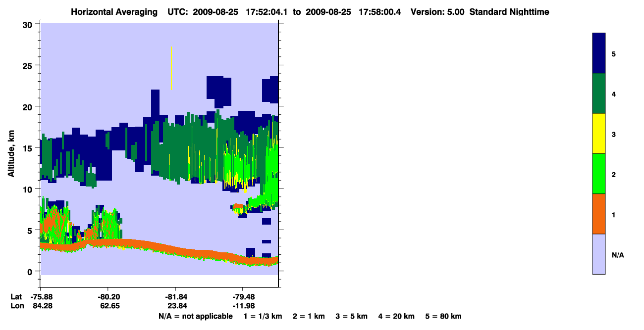Click legend text '3 = 5 km'
This screenshot has width=644, height=330.
tap(352, 316)
